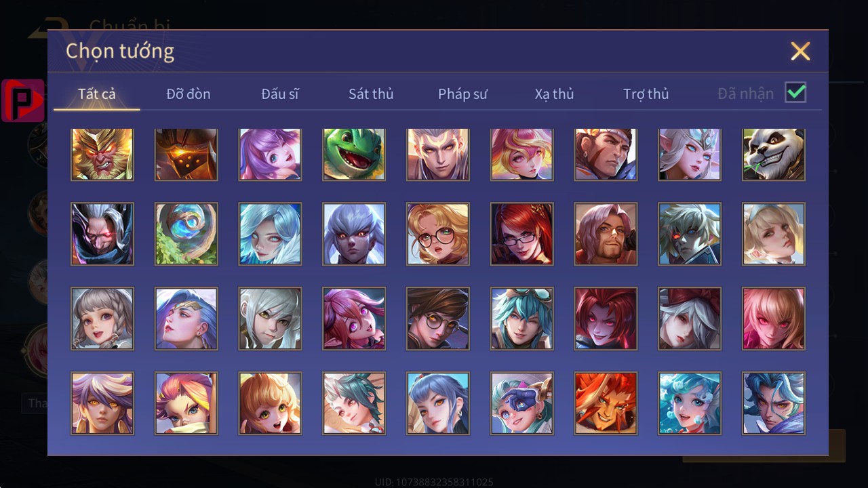Close the Chọn tướng dialog

point(800,51)
